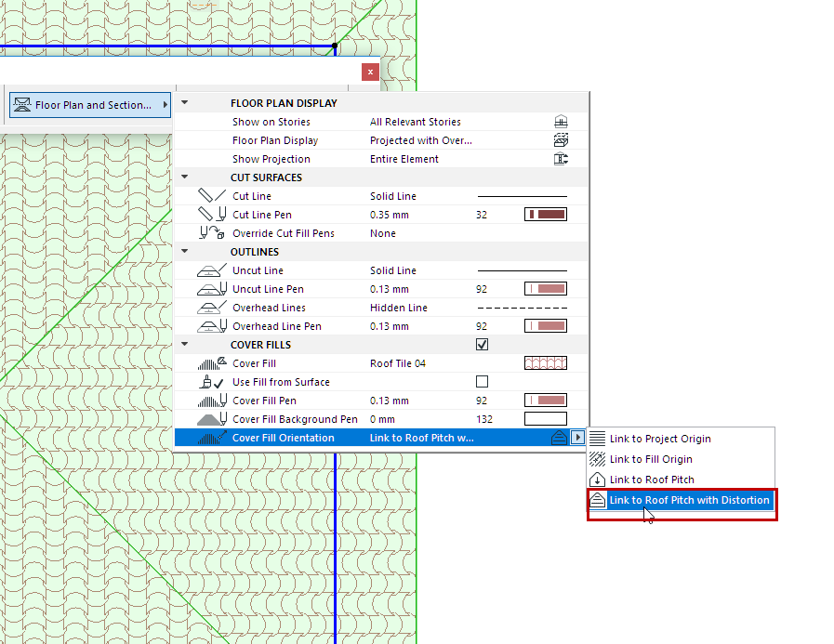Click the Floor Plan and Section panel icon
The height and width of the screenshot is (644, 834).
click(x=21, y=105)
